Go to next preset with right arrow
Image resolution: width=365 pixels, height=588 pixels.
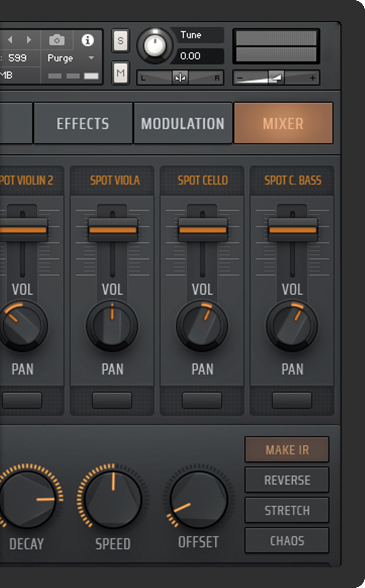pos(29,40)
